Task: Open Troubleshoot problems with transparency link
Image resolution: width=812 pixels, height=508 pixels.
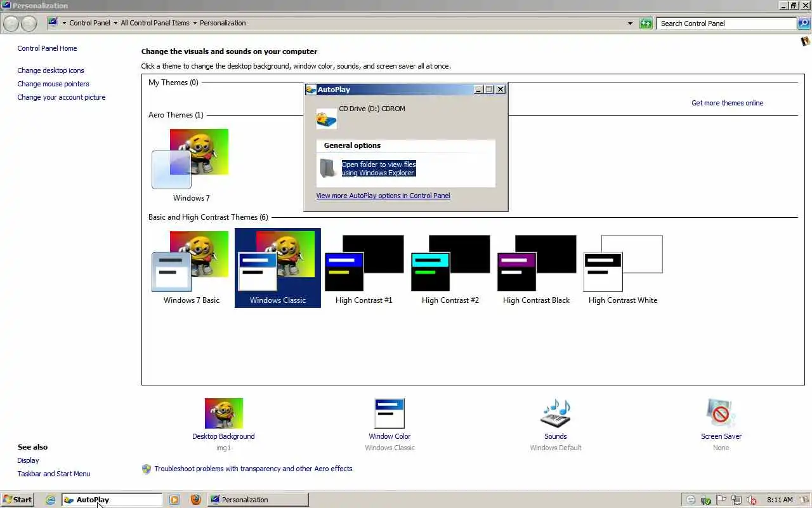Action: coord(253,469)
